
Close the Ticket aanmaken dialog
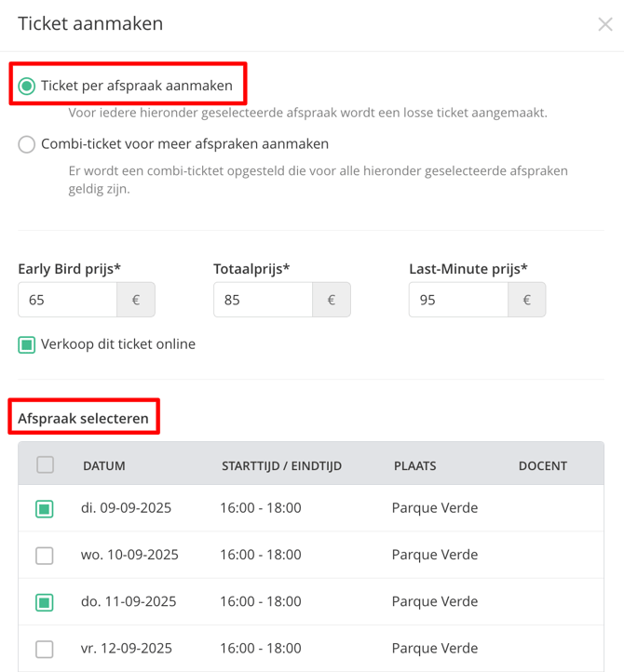pyautogui.click(x=605, y=24)
